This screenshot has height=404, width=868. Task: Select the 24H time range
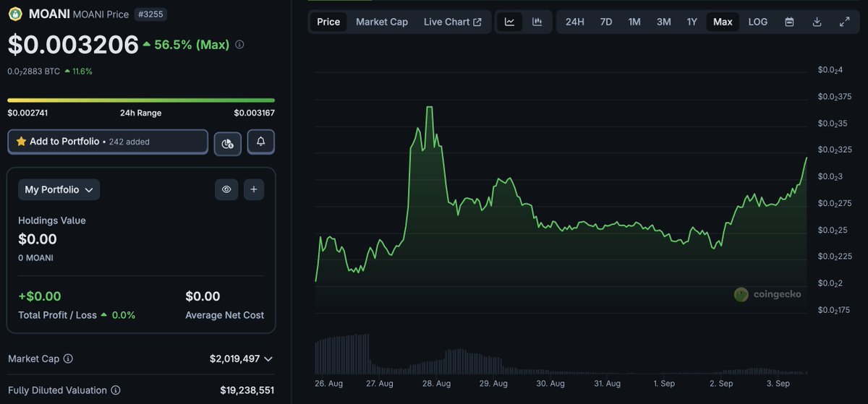[x=575, y=22]
